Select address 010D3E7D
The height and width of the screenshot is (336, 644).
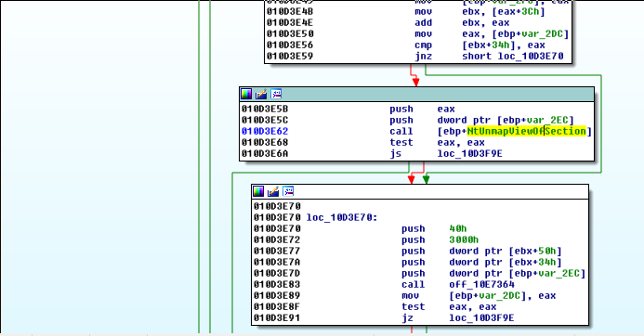277,273
